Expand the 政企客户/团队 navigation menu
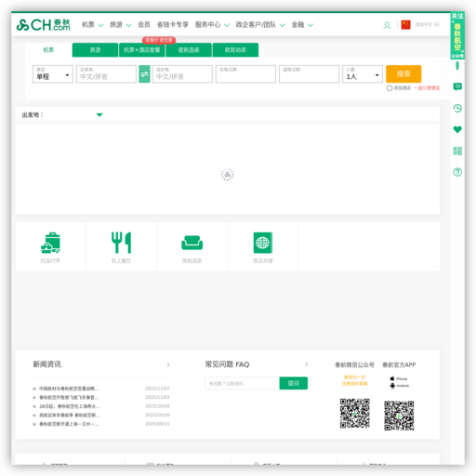 [260, 25]
